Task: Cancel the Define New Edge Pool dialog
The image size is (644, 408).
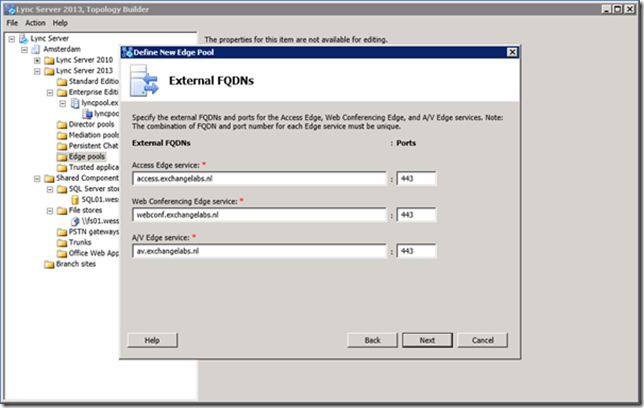Action: click(x=482, y=340)
